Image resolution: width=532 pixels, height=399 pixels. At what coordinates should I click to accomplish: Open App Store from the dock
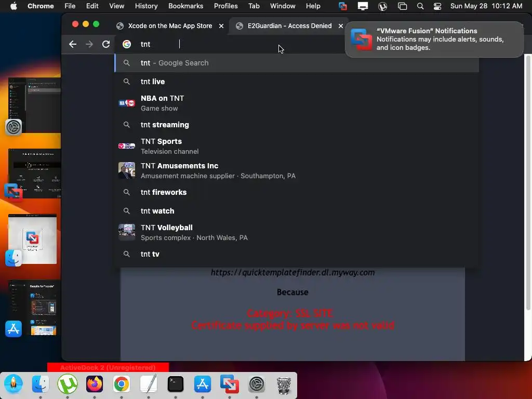[x=203, y=384]
